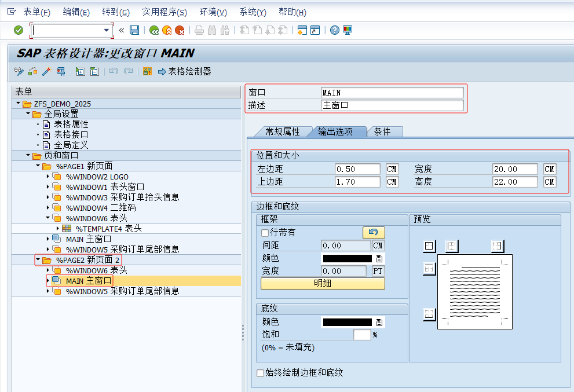Image resolution: width=574 pixels, height=392 pixels.
Task: Click the bottom border preview toggle
Action: (x=429, y=314)
